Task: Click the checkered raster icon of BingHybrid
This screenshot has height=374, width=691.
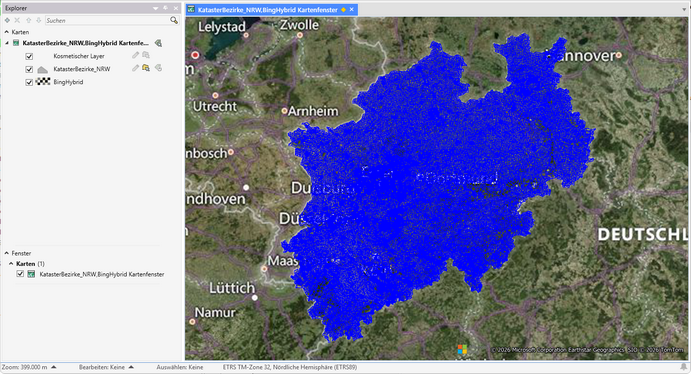Action: click(43, 81)
